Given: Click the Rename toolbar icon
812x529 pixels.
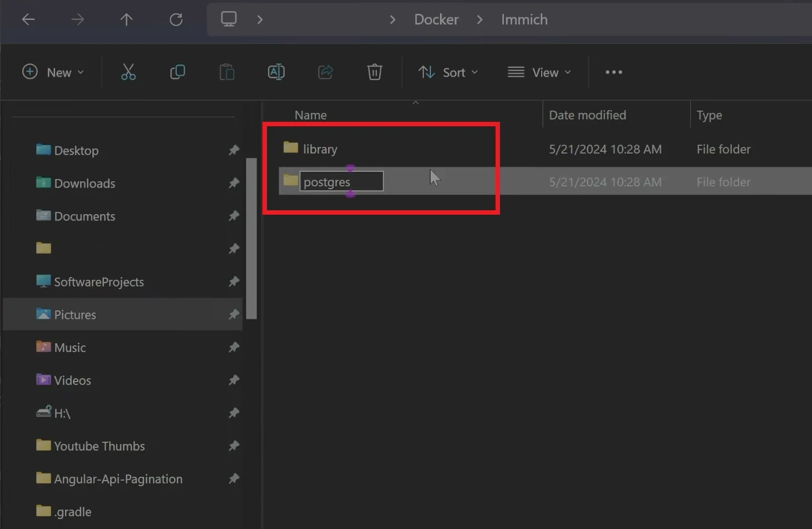Looking at the screenshot, I should (x=276, y=72).
